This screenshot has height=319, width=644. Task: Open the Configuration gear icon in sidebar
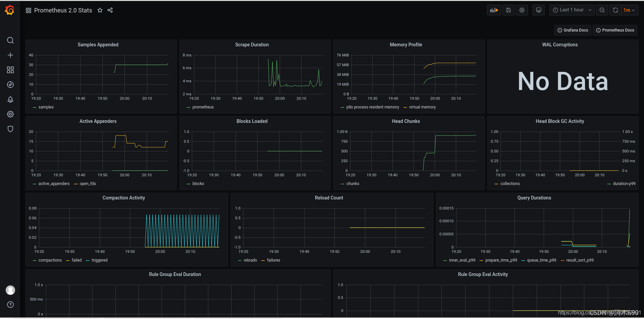pos(10,114)
